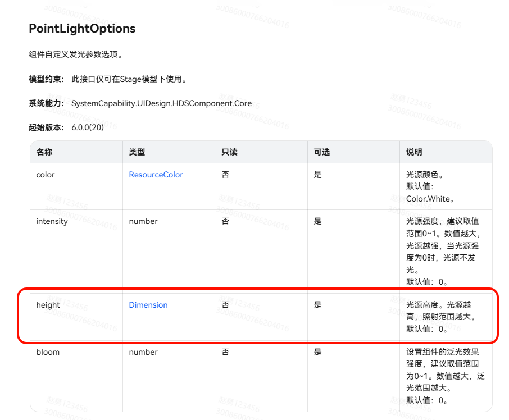Follow the Dimension type link
The height and width of the screenshot is (420, 509).
click(x=148, y=305)
